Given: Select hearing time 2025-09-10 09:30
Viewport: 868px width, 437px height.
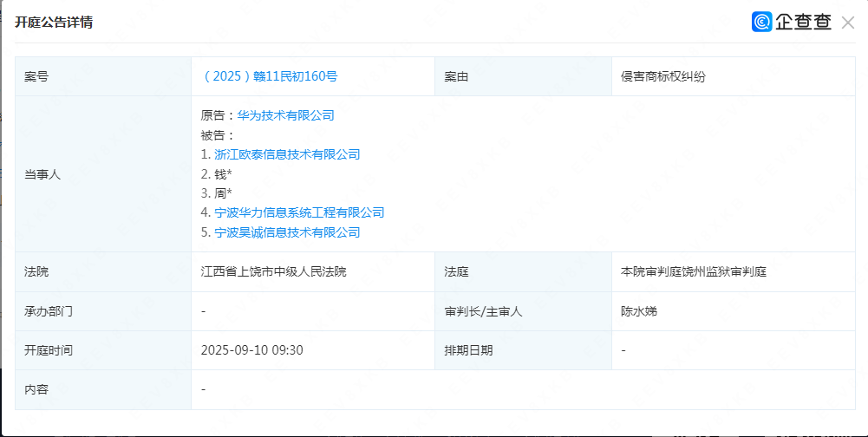Looking at the screenshot, I should (x=251, y=350).
